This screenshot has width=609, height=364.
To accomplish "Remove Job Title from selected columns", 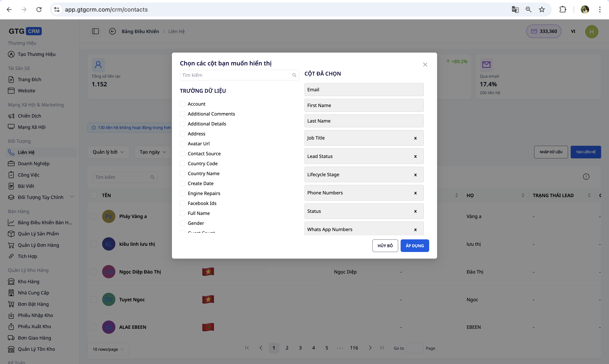I will (x=415, y=138).
